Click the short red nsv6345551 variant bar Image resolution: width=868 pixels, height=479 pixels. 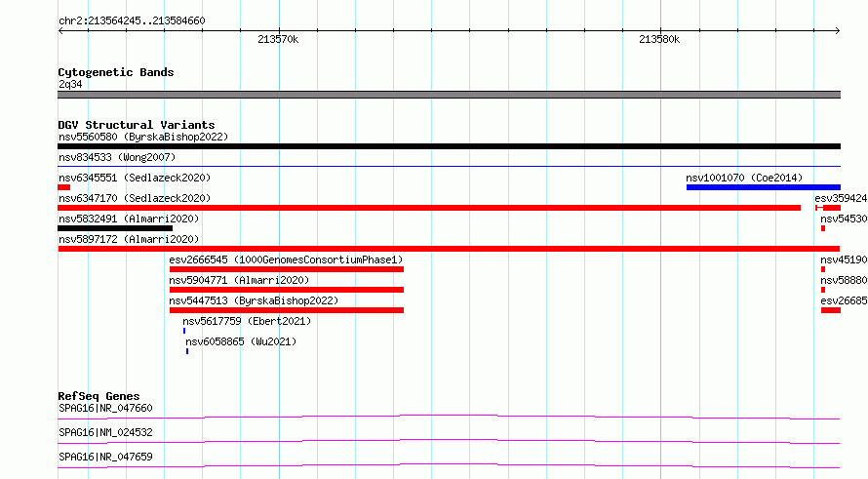(63, 187)
